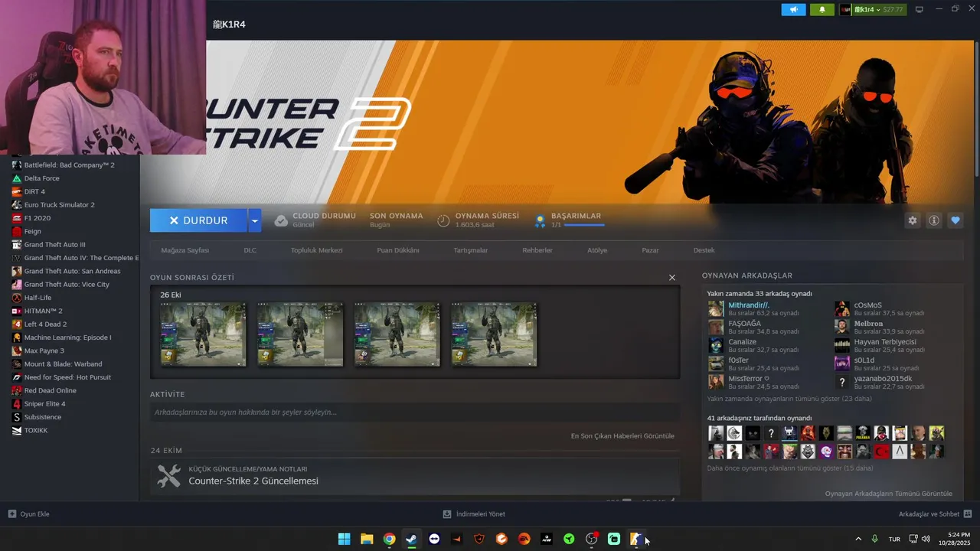Show all previously played friends (15 daha)
Image resolution: width=980 pixels, height=551 pixels.
[x=789, y=468]
